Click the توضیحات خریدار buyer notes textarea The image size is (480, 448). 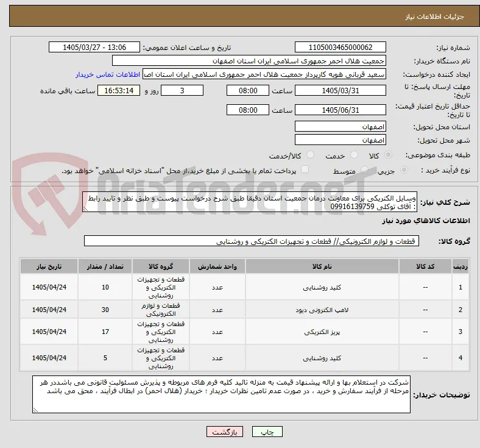[x=221, y=394]
